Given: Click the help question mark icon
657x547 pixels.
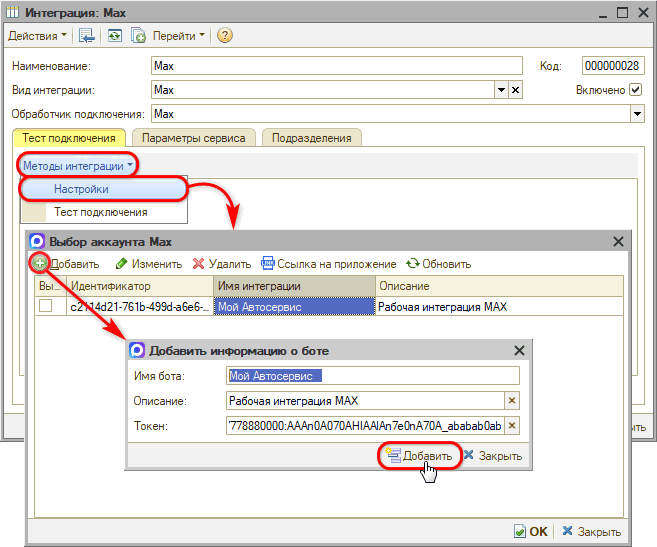Looking at the screenshot, I should (x=224, y=35).
